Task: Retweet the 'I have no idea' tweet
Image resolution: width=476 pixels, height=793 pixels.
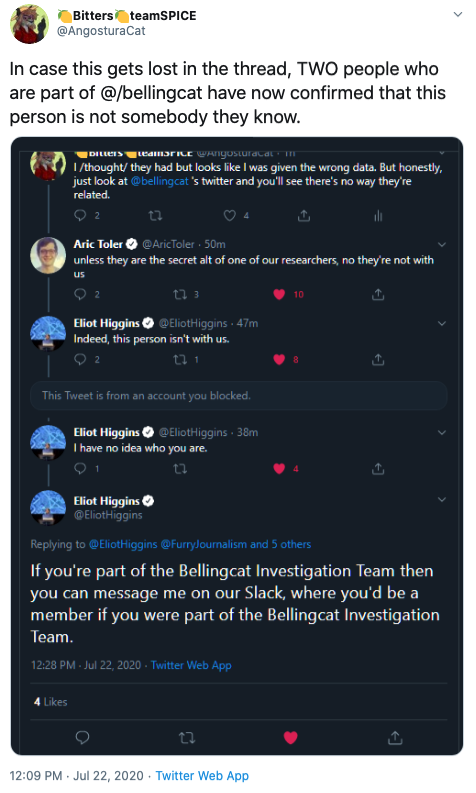Action: click(x=180, y=469)
